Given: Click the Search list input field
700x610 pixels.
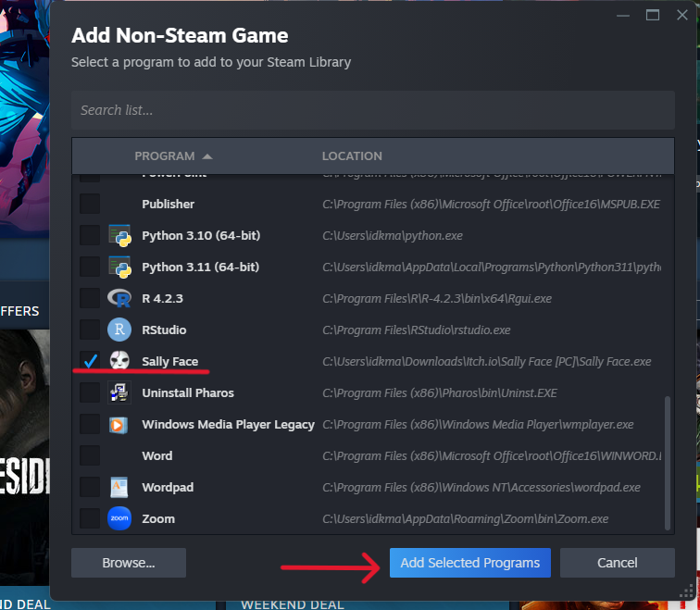Looking at the screenshot, I should click(x=373, y=110).
